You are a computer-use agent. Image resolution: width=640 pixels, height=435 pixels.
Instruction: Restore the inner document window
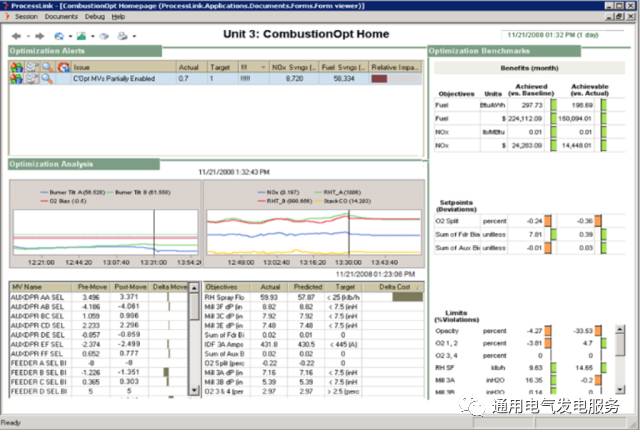(x=620, y=17)
